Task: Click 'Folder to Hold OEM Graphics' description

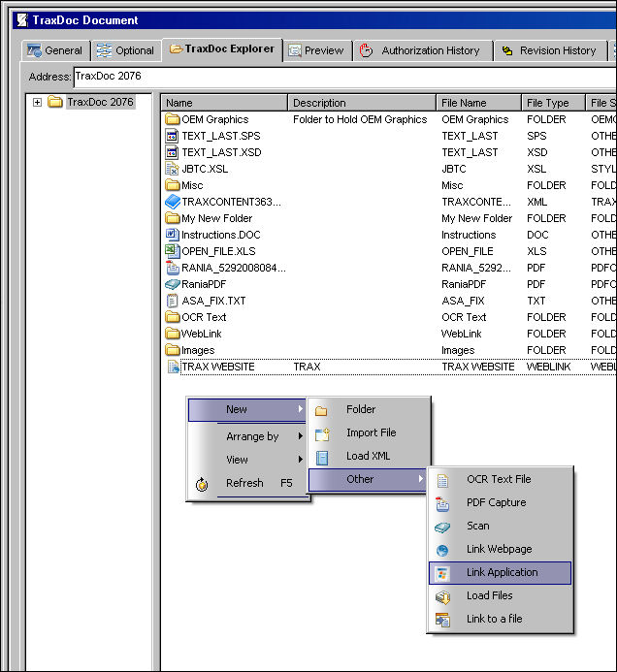Action: 360,119
